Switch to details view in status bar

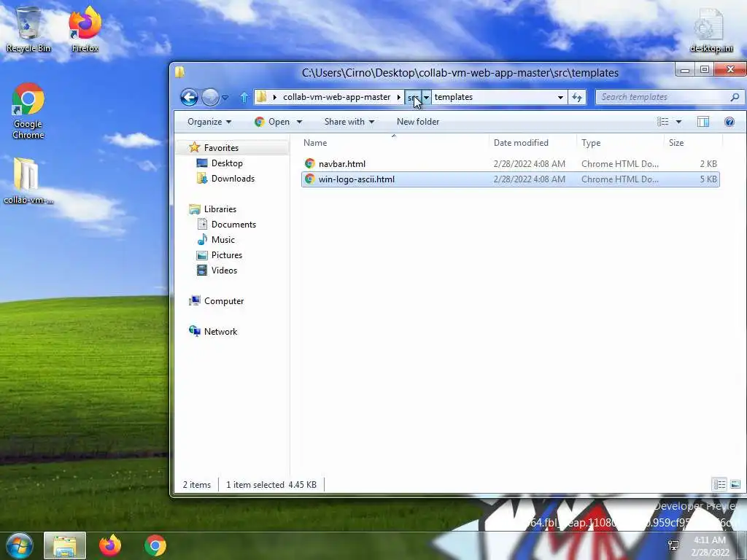(x=719, y=484)
